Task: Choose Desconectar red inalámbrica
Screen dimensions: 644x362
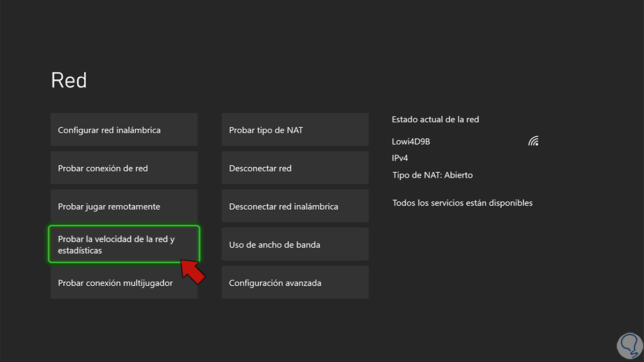Action: 295,206
